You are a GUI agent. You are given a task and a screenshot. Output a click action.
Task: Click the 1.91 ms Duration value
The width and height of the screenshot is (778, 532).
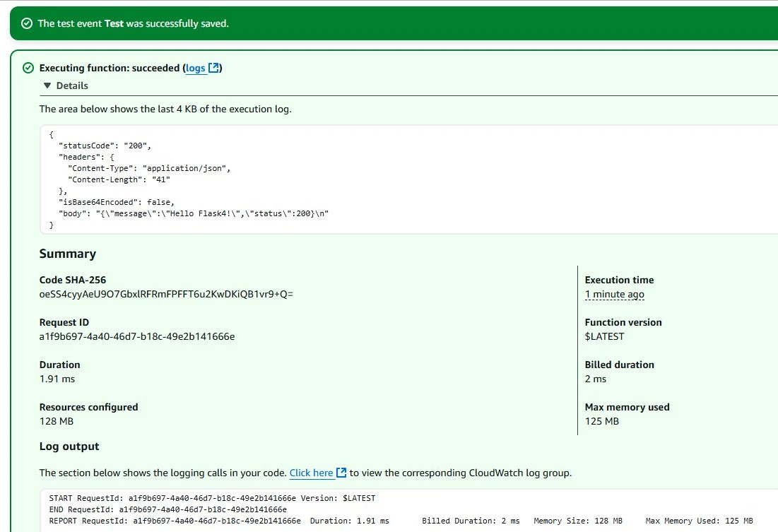(x=57, y=379)
